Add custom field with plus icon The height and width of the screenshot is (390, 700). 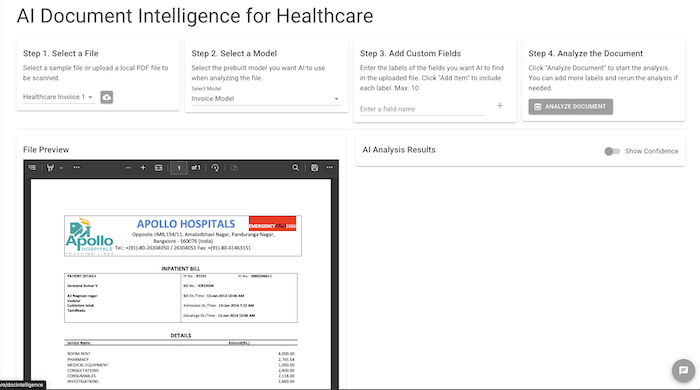coord(500,106)
